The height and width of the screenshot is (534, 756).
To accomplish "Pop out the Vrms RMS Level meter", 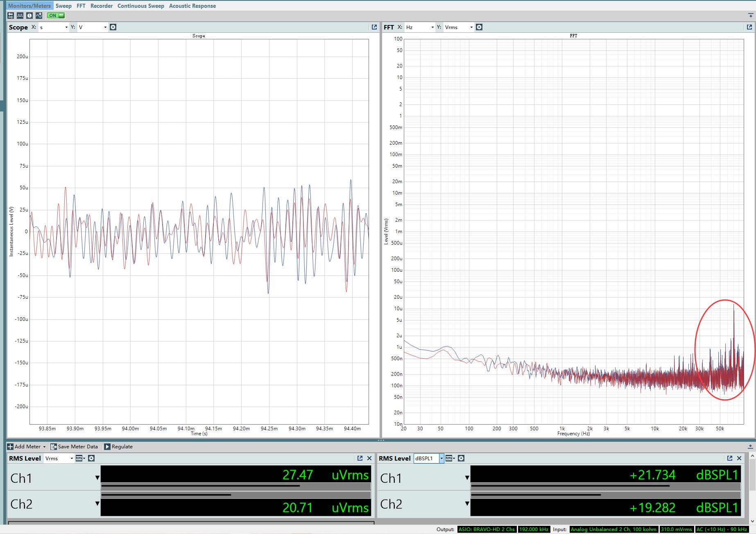I will (360, 458).
